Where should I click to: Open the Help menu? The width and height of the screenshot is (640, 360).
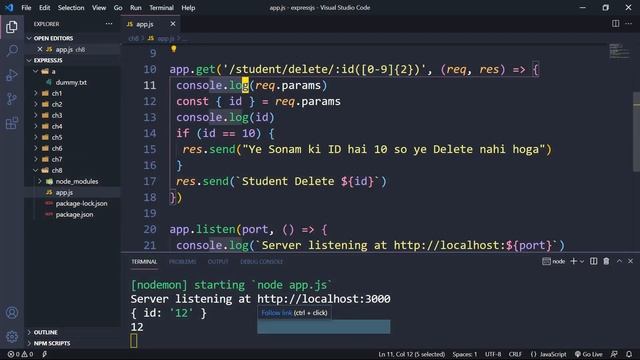188,7
